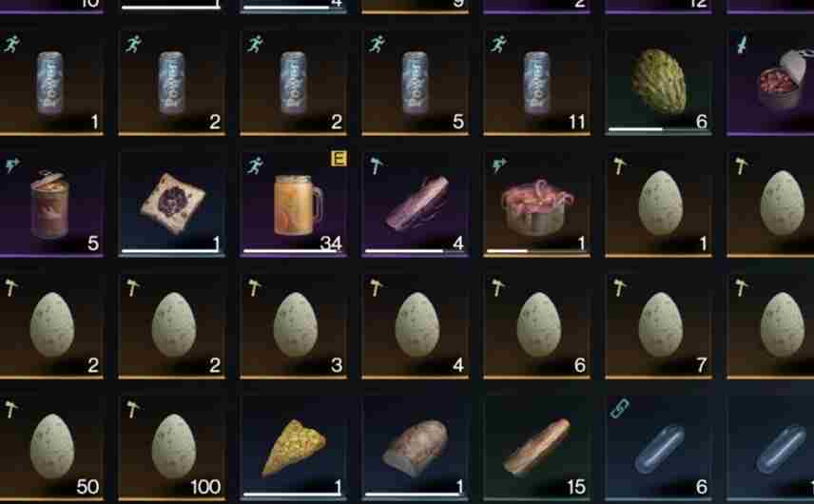
Task: Click the bread loaf item
Action: click(416, 448)
